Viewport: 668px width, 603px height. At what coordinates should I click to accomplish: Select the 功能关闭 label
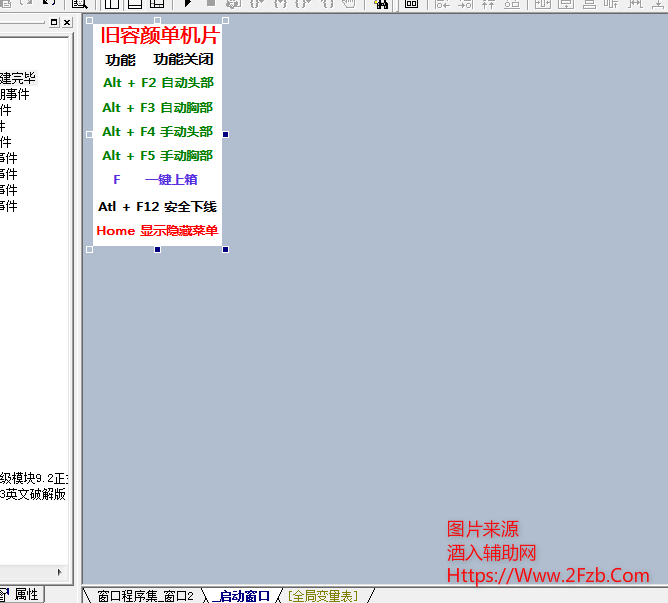[183, 60]
